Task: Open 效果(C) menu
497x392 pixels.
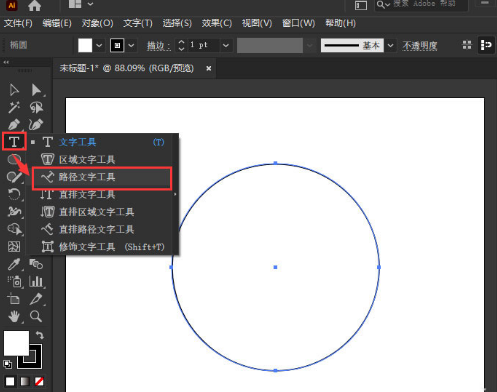Action: [x=217, y=23]
